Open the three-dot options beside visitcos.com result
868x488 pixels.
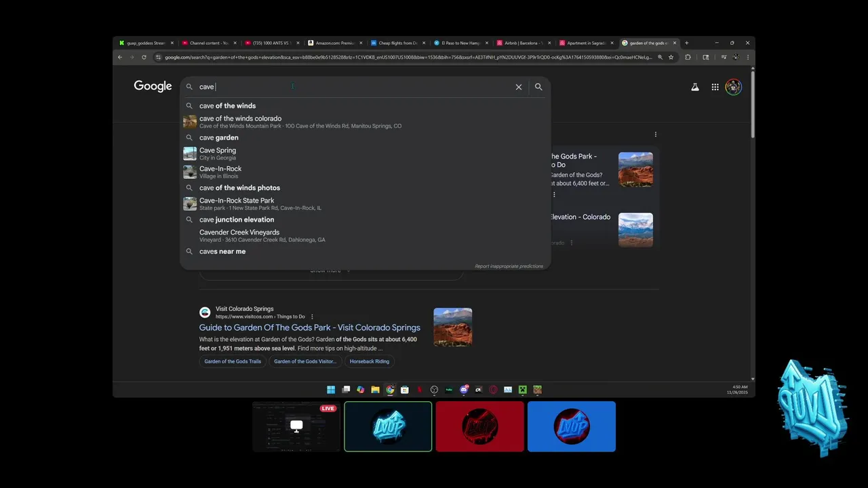[x=312, y=317]
